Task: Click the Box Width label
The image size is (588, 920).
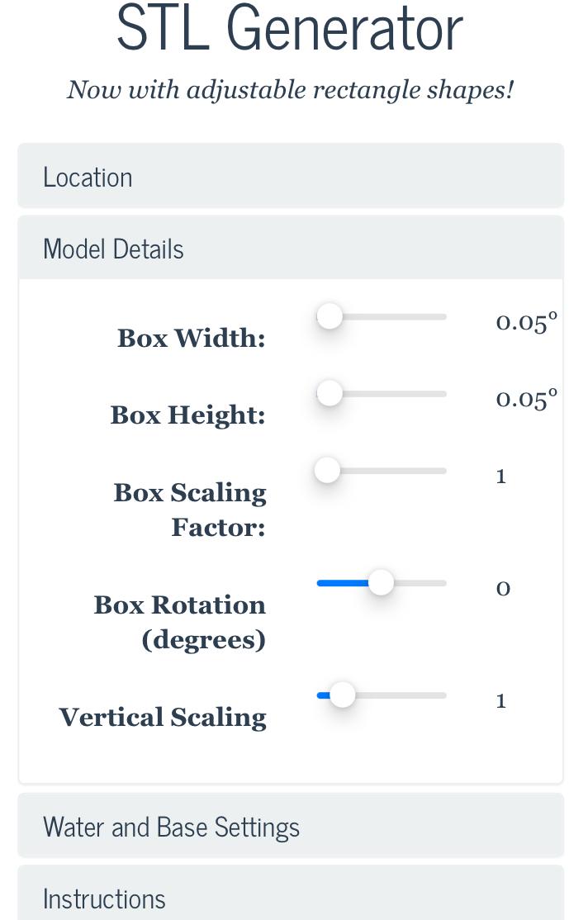Action: pyautogui.click(x=191, y=338)
